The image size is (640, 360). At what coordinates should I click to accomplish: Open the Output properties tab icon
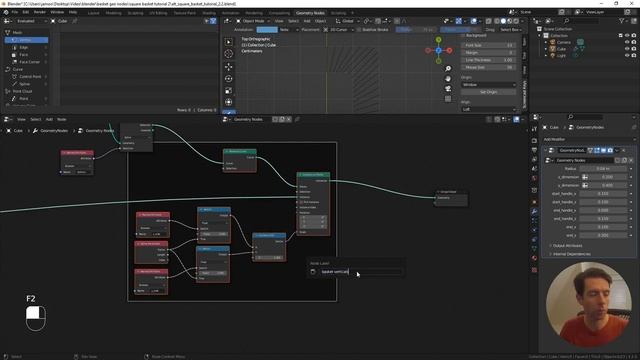click(x=534, y=150)
